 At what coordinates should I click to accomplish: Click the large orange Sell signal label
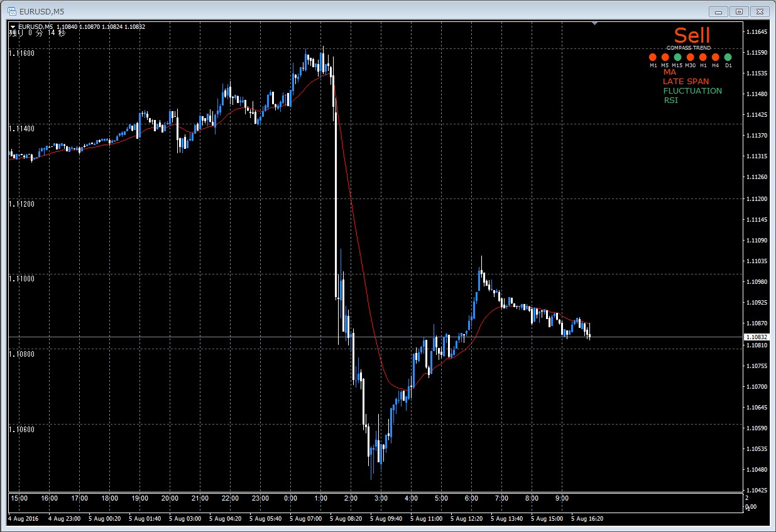692,35
